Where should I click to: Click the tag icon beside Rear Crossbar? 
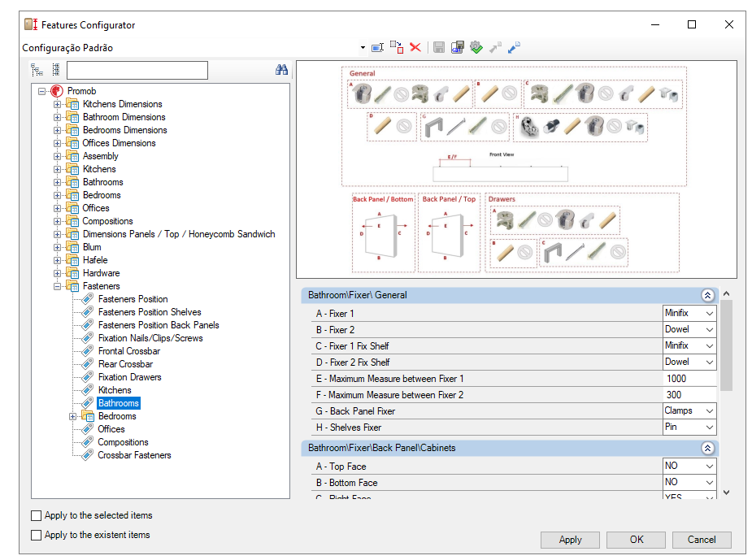88,364
